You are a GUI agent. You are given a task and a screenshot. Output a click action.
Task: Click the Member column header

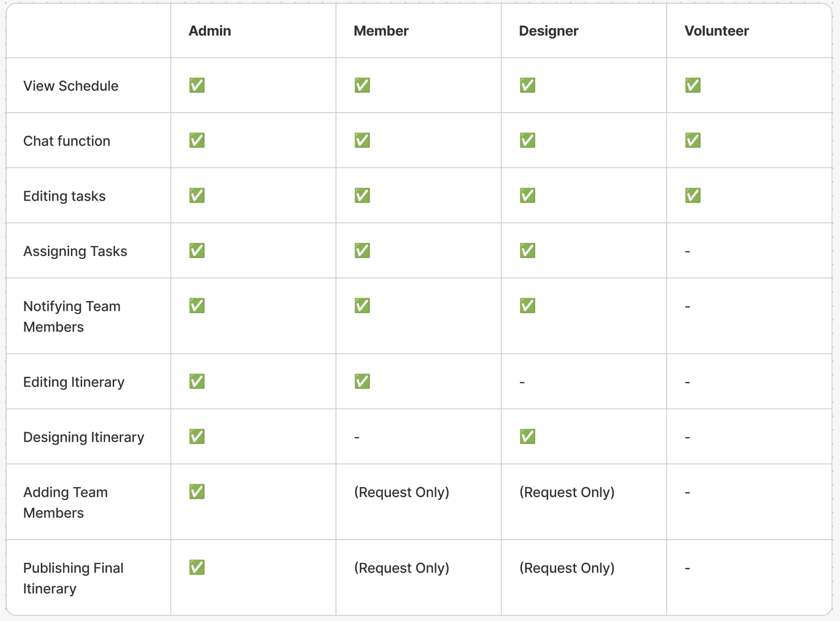click(x=381, y=31)
